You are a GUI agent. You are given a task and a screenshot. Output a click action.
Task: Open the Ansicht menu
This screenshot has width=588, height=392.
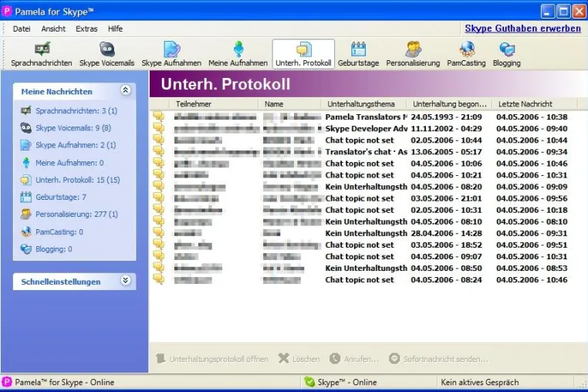53,29
